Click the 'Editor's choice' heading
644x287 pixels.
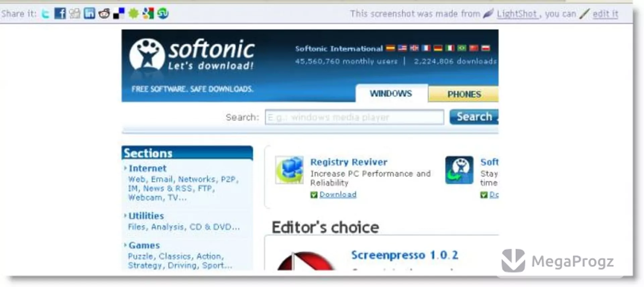coord(325,227)
